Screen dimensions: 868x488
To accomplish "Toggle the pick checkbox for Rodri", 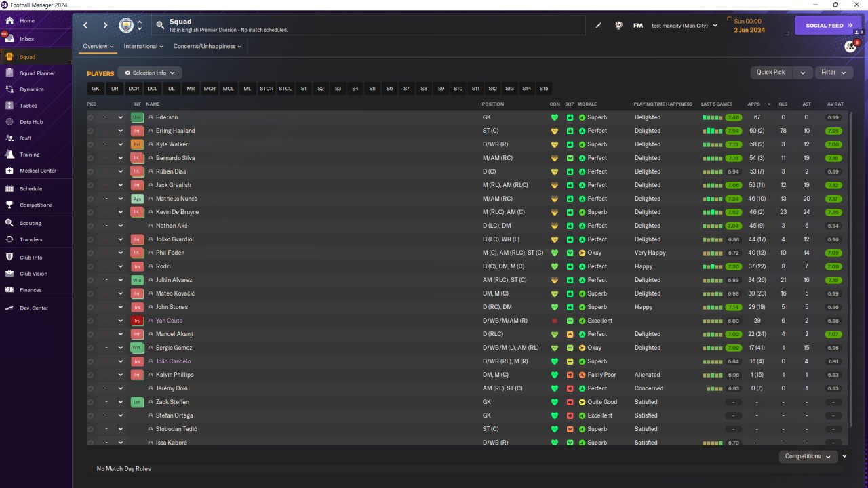I will pyautogui.click(x=90, y=266).
